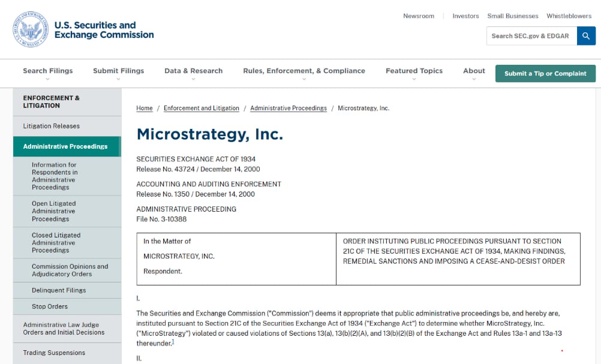Open the Newsroom link
The width and height of the screenshot is (601, 364).
pyautogui.click(x=419, y=16)
